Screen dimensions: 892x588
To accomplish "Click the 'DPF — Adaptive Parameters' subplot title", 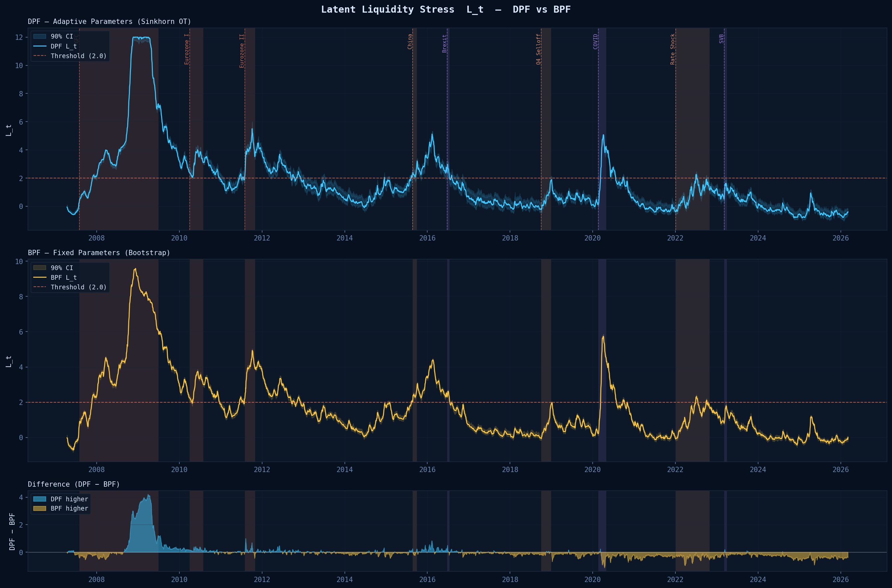I will 110,21.
